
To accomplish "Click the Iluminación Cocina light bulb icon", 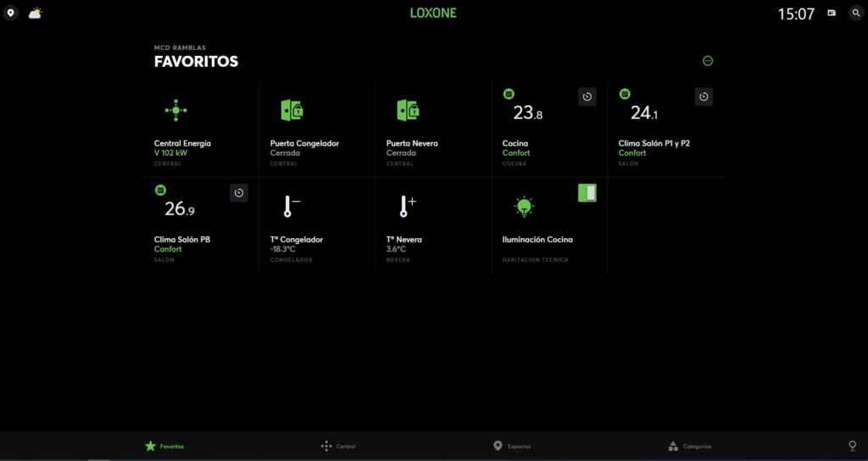I will [524, 206].
